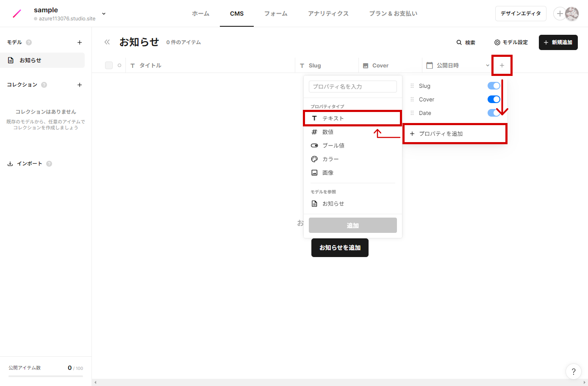The height and width of the screenshot is (386, 588).
Task: Click the plus icon beside コレクション
Action: 80,85
